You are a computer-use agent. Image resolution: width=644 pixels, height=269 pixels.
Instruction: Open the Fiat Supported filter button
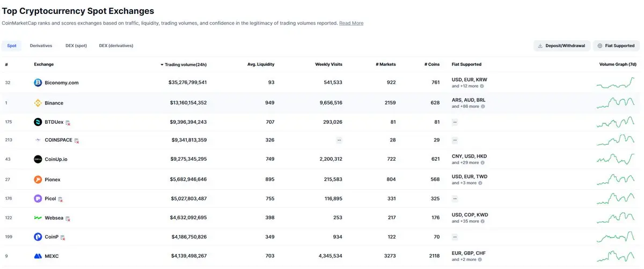616,46
